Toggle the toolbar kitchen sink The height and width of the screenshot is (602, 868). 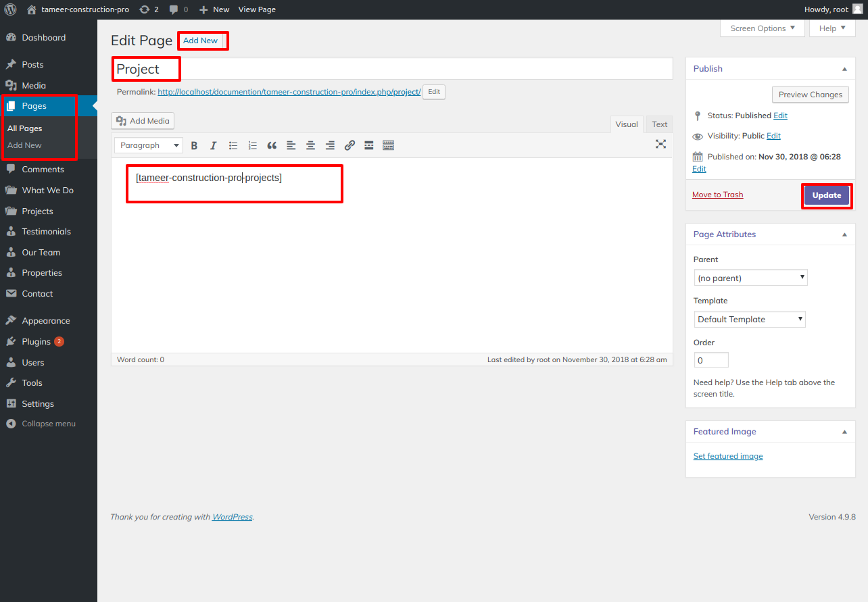click(389, 145)
